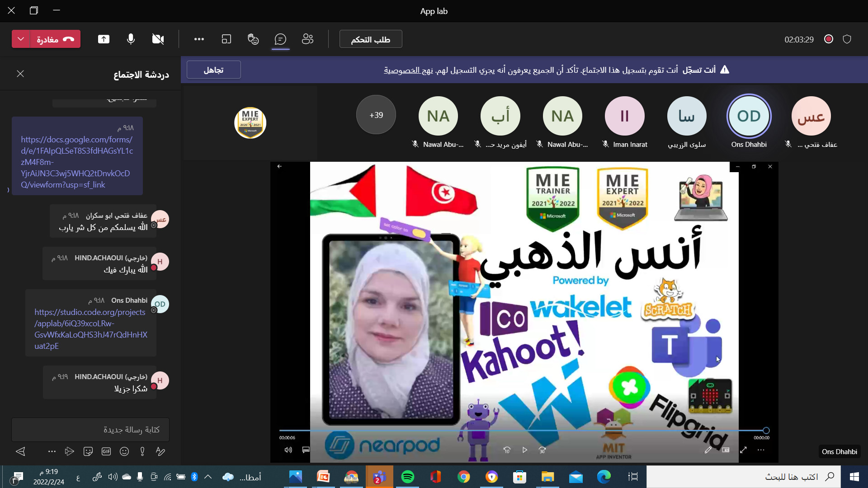Open Microsoft Edge from taskbar
Viewport: 868px width, 488px height.
(x=604, y=477)
